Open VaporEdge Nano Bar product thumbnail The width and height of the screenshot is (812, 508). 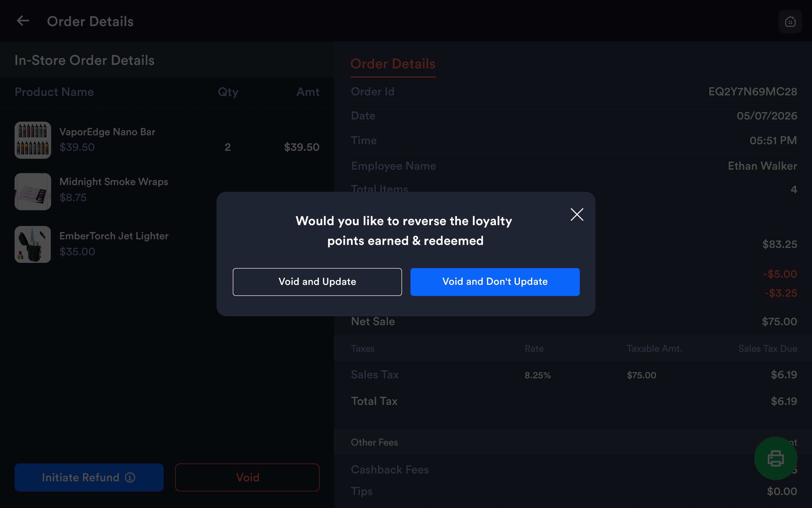32,140
